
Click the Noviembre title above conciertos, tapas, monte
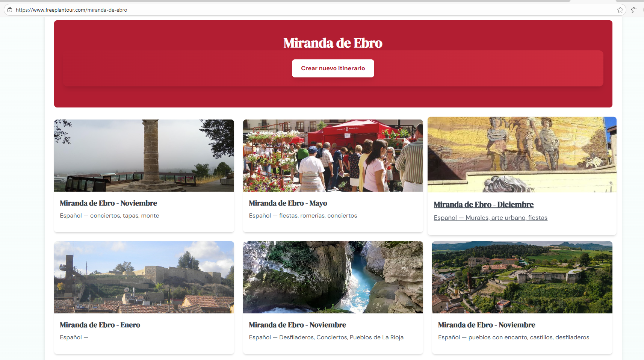pyautogui.click(x=108, y=203)
